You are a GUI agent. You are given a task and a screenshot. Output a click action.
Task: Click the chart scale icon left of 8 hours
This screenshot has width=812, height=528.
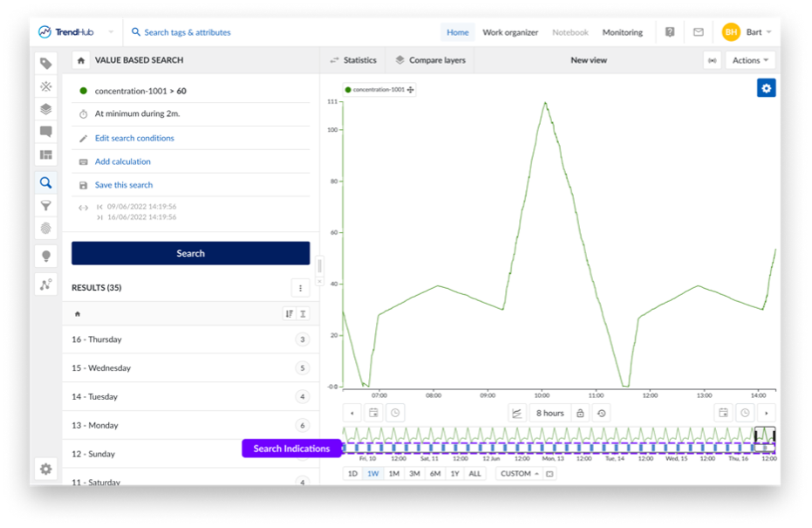point(517,413)
